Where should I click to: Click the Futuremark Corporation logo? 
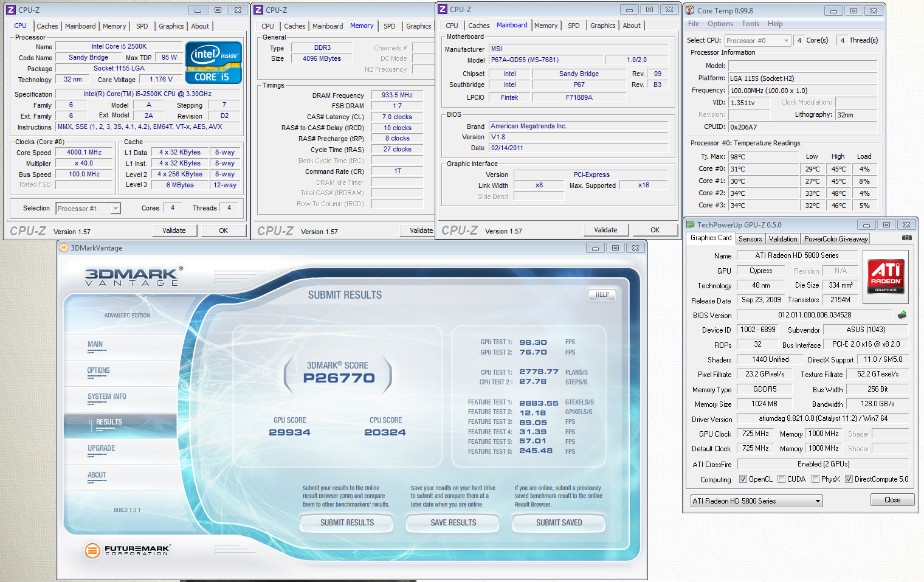pos(127,551)
